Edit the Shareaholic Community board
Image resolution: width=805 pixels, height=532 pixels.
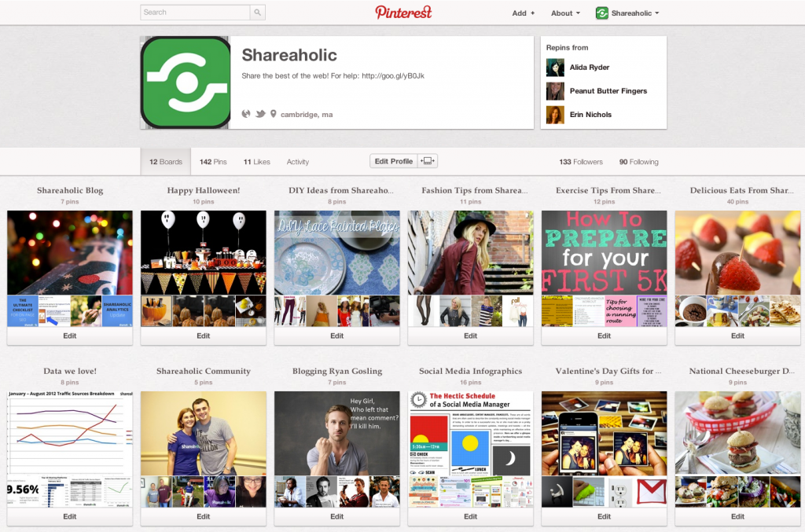click(x=204, y=516)
